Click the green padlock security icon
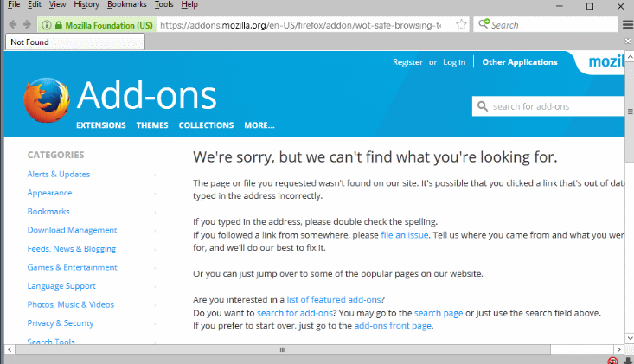The width and height of the screenshot is (634, 364). pyautogui.click(x=59, y=25)
